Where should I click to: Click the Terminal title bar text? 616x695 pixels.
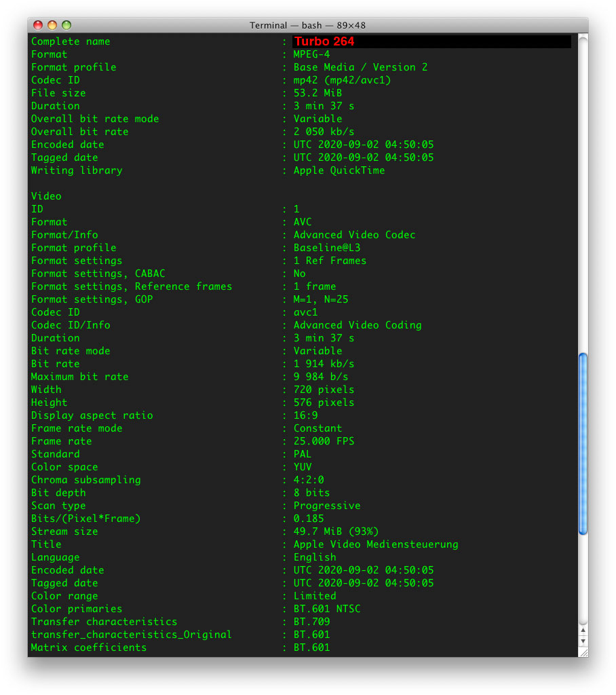[307, 25]
